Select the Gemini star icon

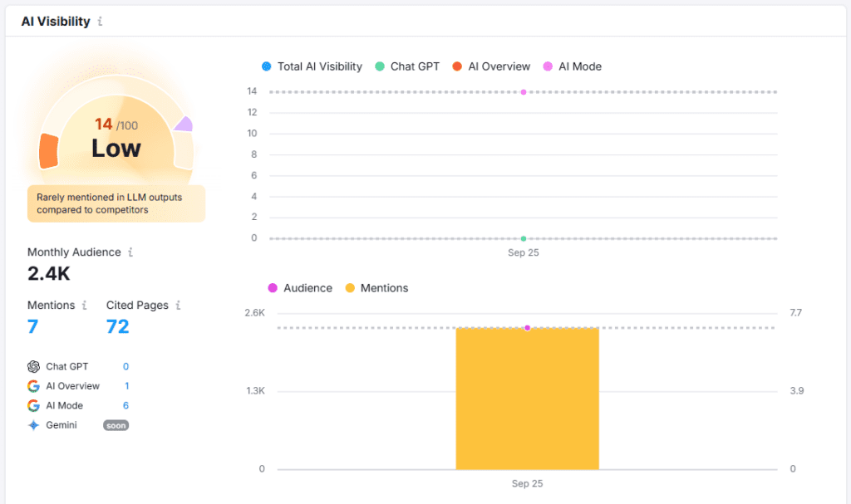pyautogui.click(x=33, y=425)
